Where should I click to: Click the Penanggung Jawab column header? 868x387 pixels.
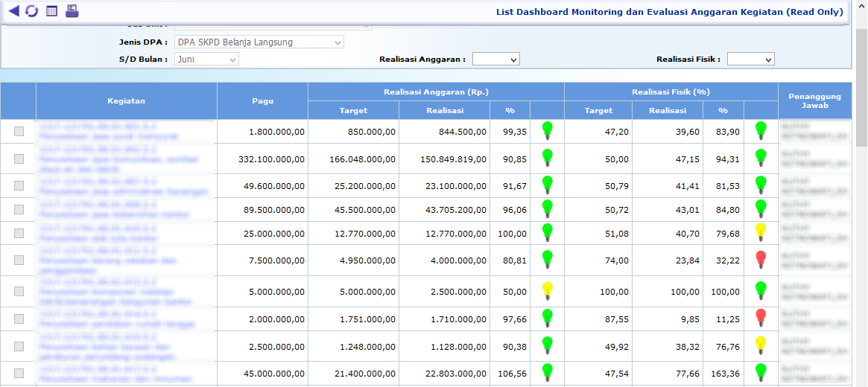(814, 100)
